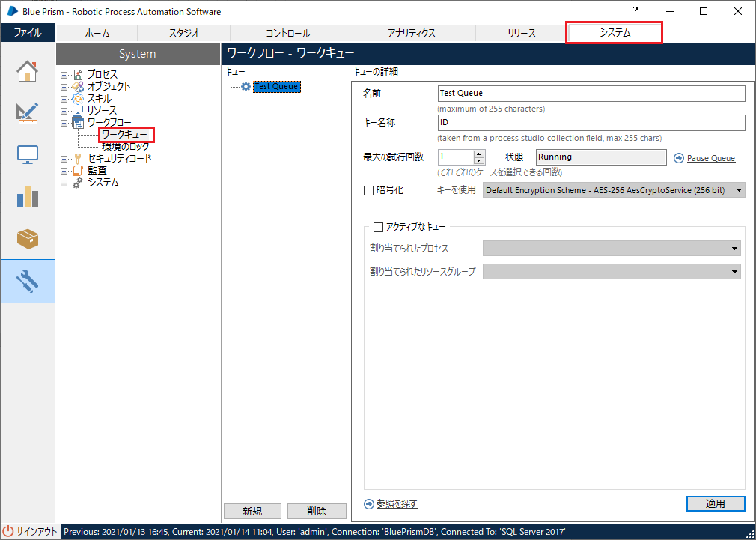Click the キー名称 input field
Viewport: 756px width, 540px height.
591,123
